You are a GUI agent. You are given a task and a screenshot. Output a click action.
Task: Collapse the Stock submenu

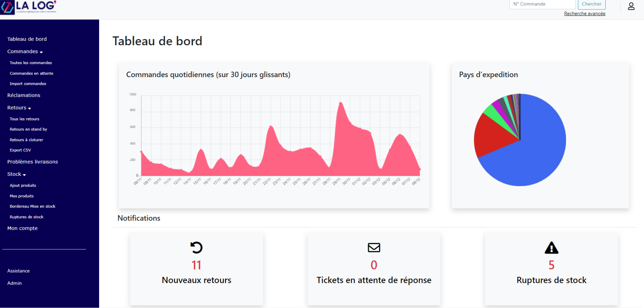17,175
